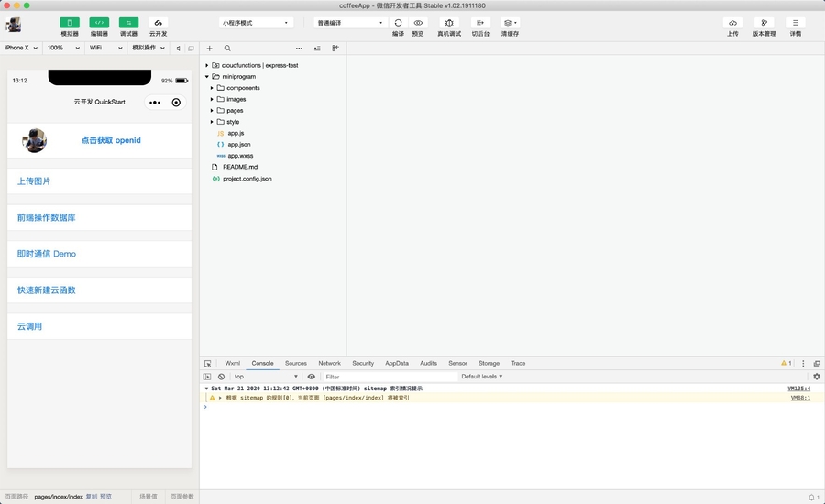Open the iPhone X device dropdown
This screenshot has width=825, height=504.
21,48
